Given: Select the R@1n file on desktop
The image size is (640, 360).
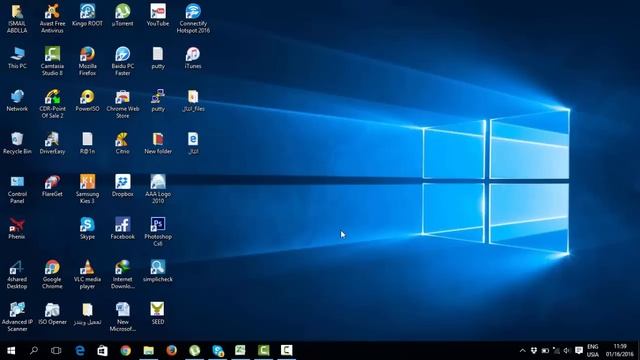Looking at the screenshot, I should 87,143.
